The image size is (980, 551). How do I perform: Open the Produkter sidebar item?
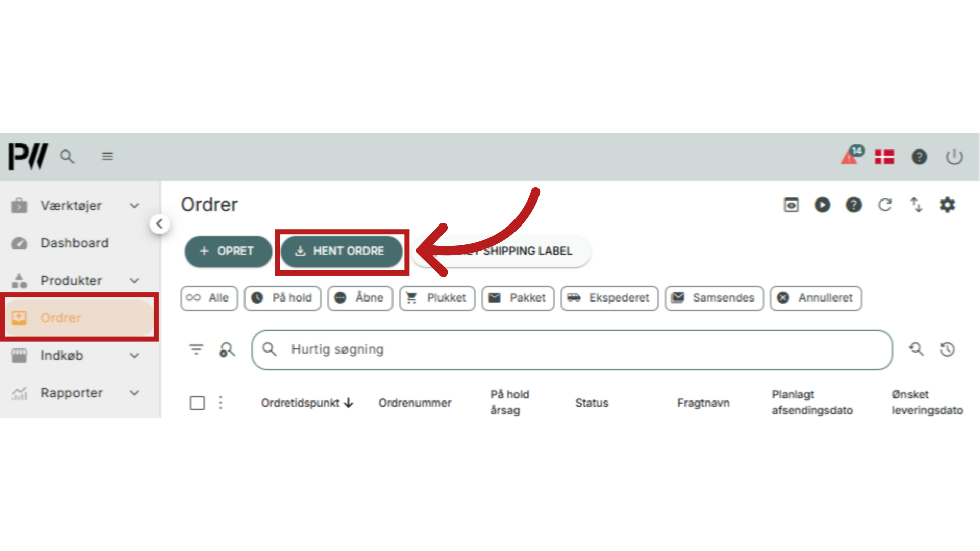[71, 281]
